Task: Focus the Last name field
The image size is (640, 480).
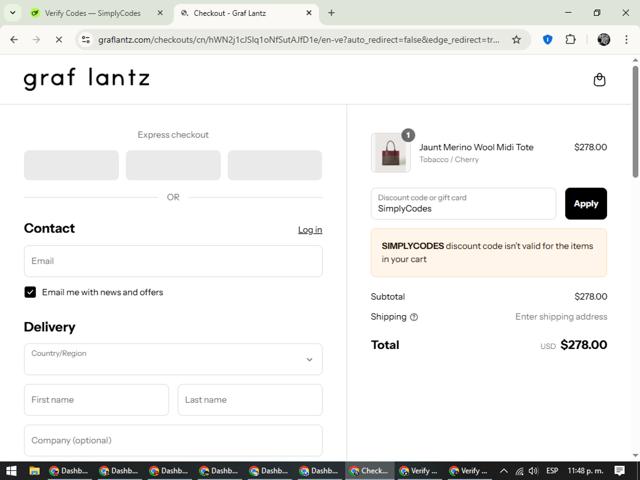Action: click(250, 400)
